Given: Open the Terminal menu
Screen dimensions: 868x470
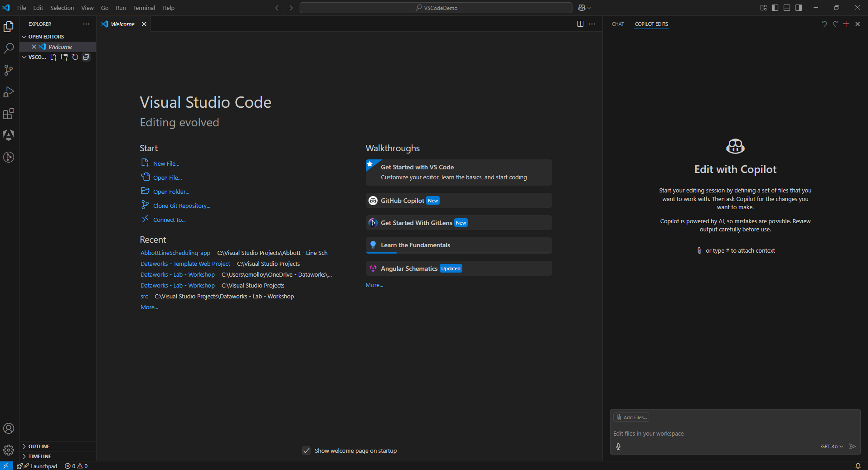Looking at the screenshot, I should point(144,8).
